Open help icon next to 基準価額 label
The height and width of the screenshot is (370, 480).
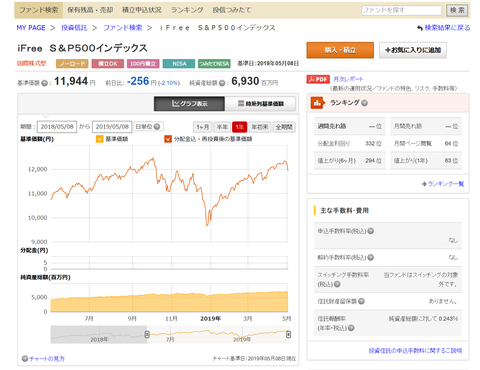click(x=44, y=83)
